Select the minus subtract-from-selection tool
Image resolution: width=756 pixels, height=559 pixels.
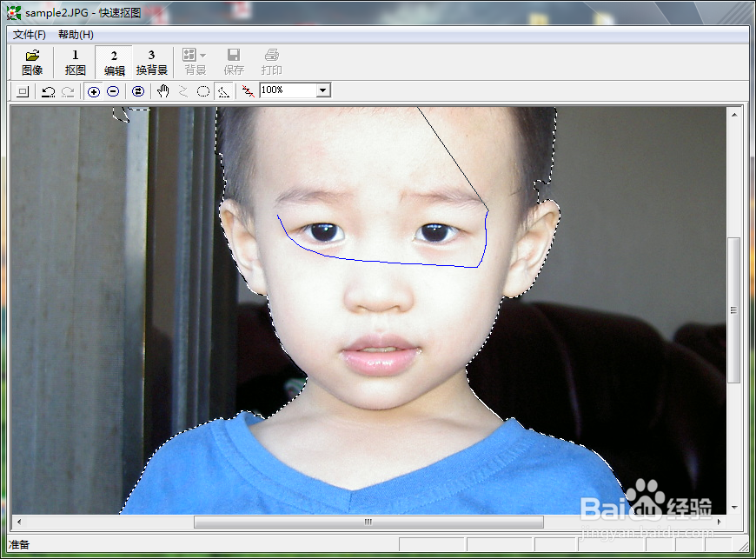[x=113, y=91]
